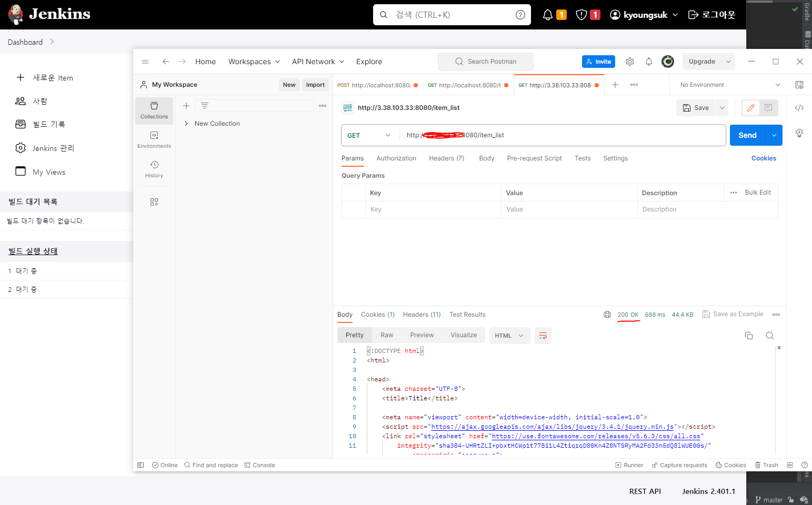Expand New Collection tree item
This screenshot has width=812, height=505.
click(186, 124)
